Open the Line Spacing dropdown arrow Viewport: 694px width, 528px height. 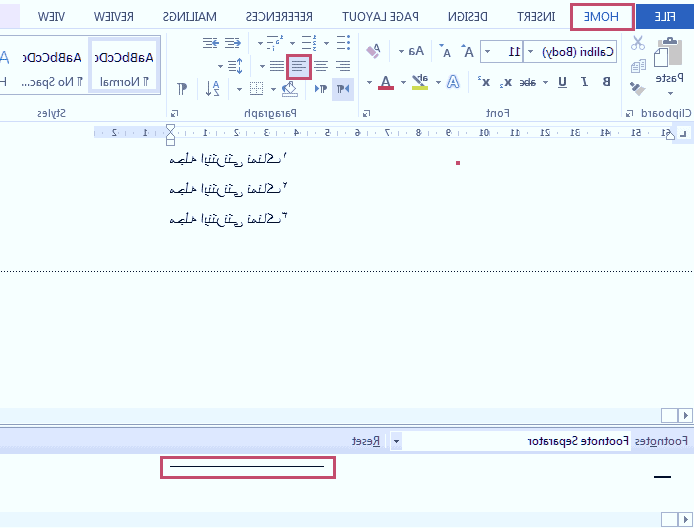220,66
